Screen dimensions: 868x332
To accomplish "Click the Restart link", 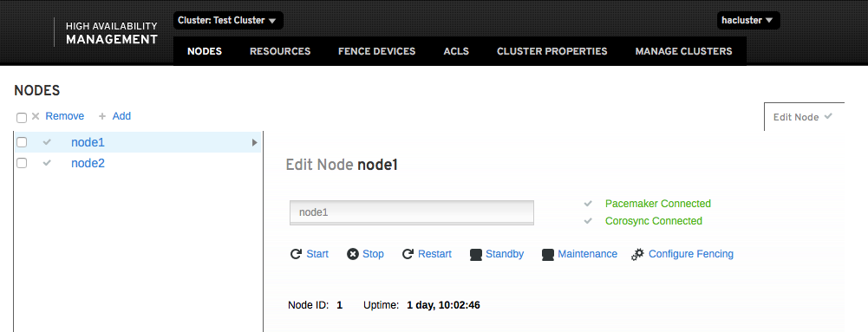I will coord(434,254).
